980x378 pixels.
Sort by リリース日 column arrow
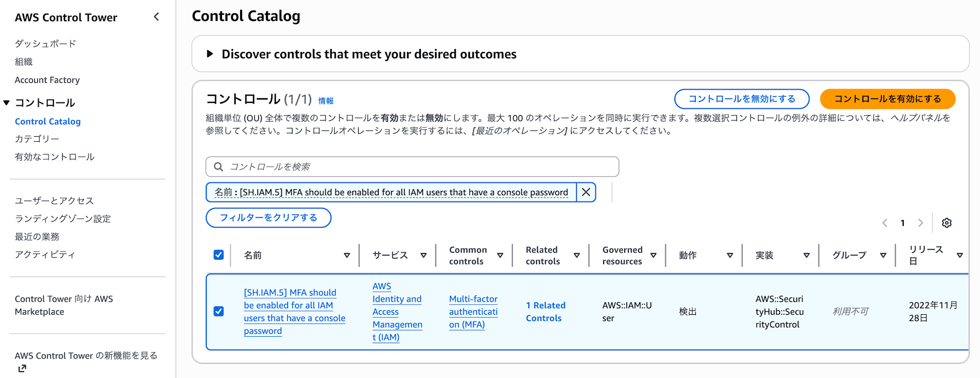click(x=959, y=255)
